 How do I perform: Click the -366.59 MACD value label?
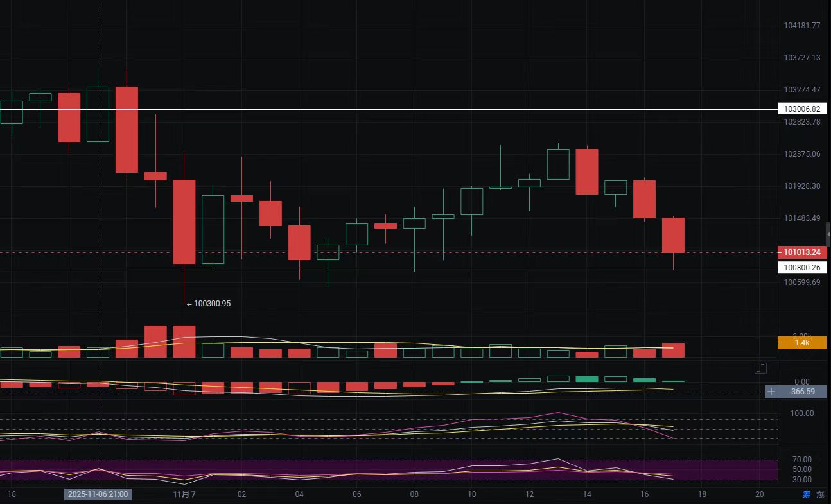tap(802, 392)
